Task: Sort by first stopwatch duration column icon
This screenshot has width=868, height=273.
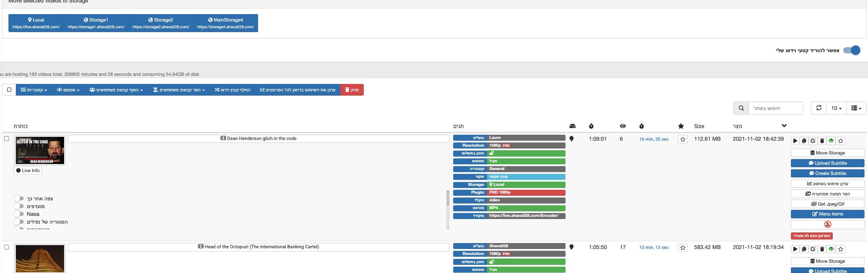Action: point(591,126)
